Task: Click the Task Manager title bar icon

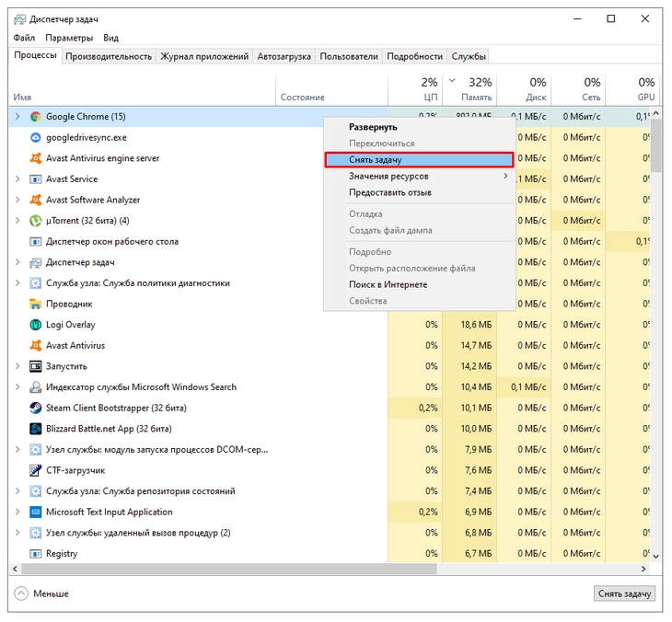Action: (x=19, y=19)
